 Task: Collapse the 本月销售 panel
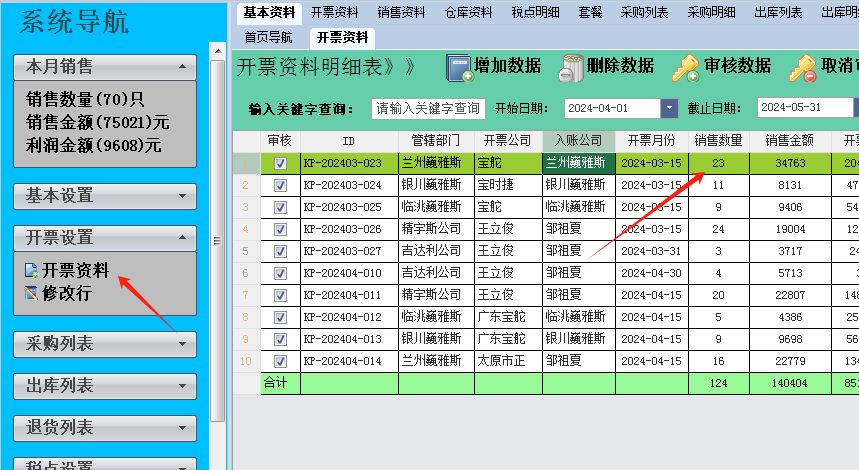[181, 67]
